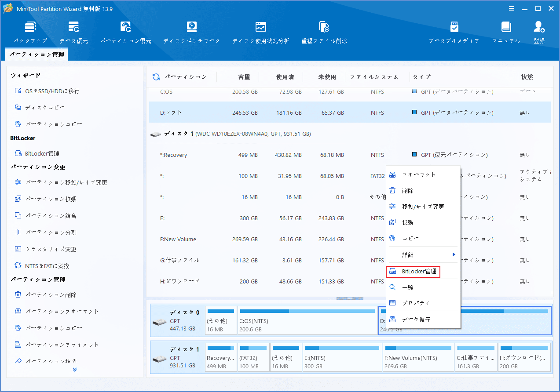Select OSをSSD/HDDに移行 wizard in sidebar
This screenshot has width=560, height=392.
pyautogui.click(x=47, y=91)
